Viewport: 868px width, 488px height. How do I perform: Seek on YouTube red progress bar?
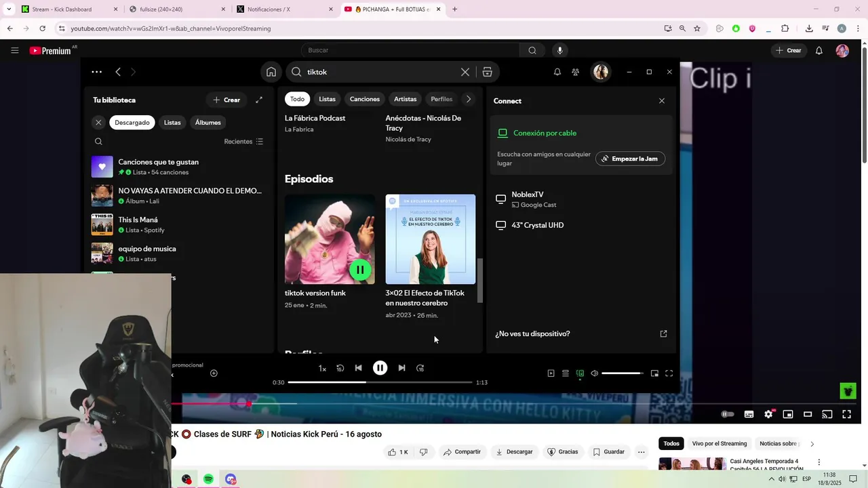pos(515,404)
